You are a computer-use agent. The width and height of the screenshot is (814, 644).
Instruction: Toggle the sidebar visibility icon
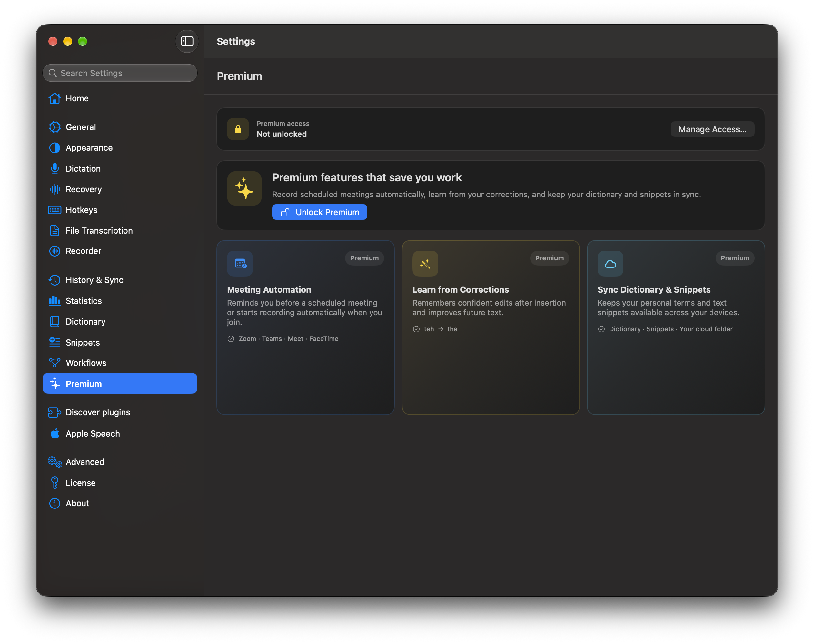(187, 41)
